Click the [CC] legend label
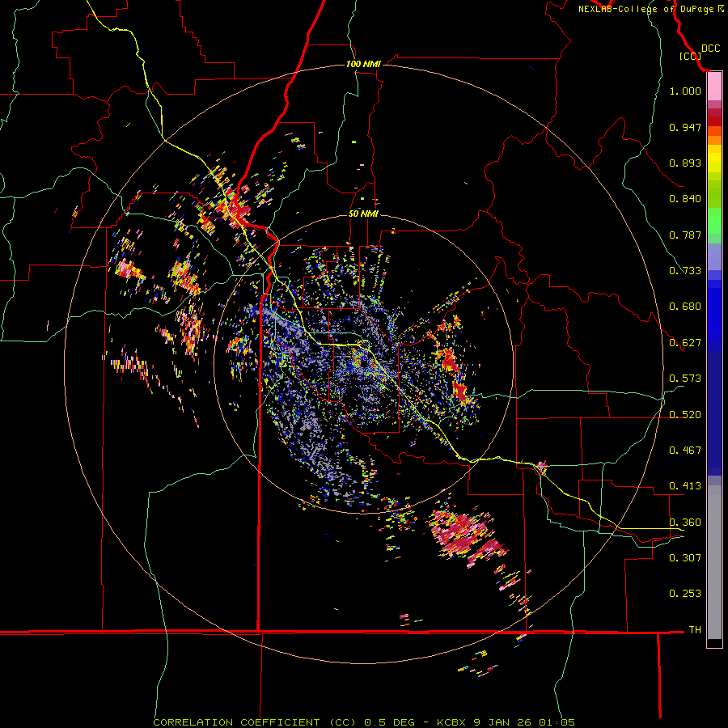Image resolution: width=728 pixels, height=728 pixels. pyautogui.click(x=690, y=56)
